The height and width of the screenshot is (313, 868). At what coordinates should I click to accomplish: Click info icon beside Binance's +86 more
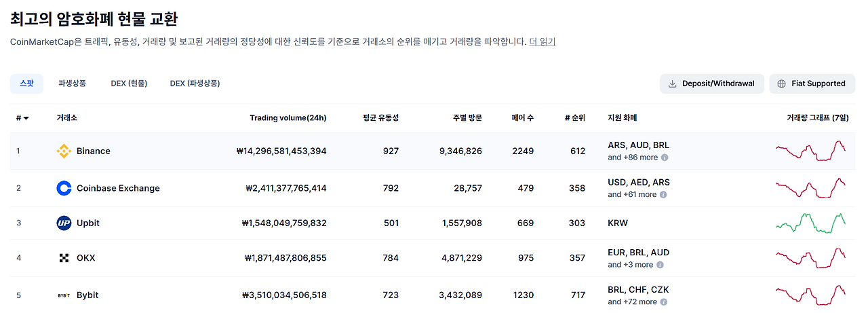click(x=665, y=158)
